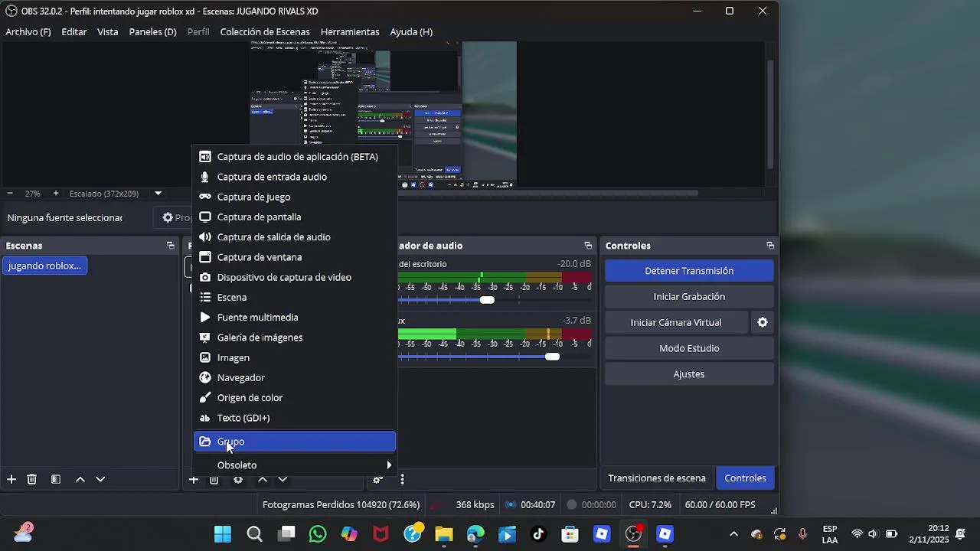Viewport: 980px width, 551px height.
Task: Move scene down arrow
Action: click(x=100, y=480)
